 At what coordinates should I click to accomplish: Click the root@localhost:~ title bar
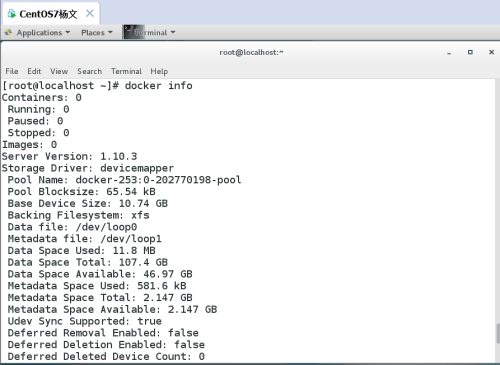pyautogui.click(x=251, y=52)
